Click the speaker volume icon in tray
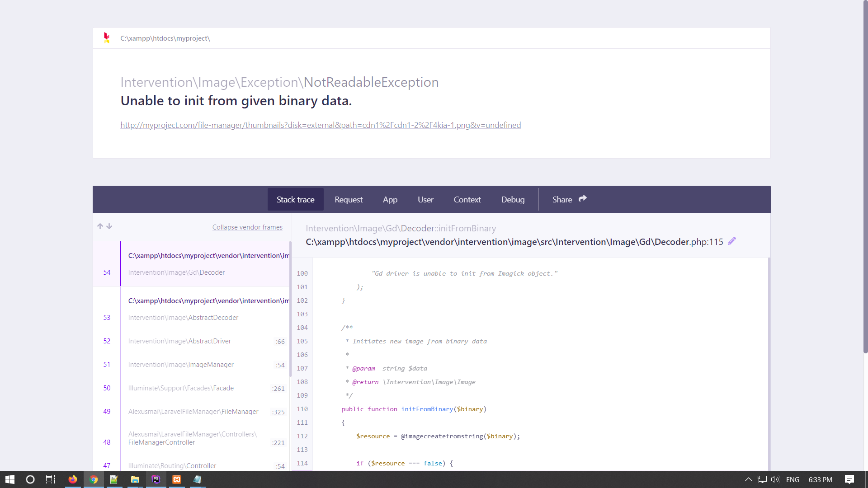Image resolution: width=868 pixels, height=488 pixels. coord(775,479)
